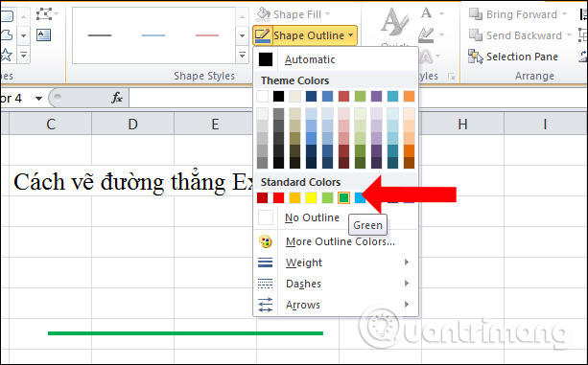Screen dimensions: 588x365
Task: Open the Arrows submenu arrow
Action: (407, 305)
